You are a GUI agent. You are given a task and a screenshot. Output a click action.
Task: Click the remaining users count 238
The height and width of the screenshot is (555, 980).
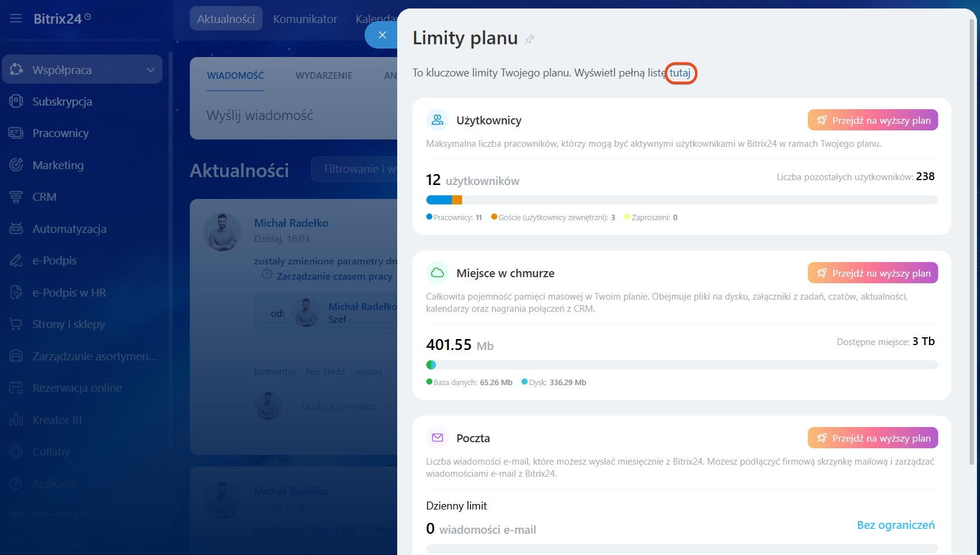point(925,177)
